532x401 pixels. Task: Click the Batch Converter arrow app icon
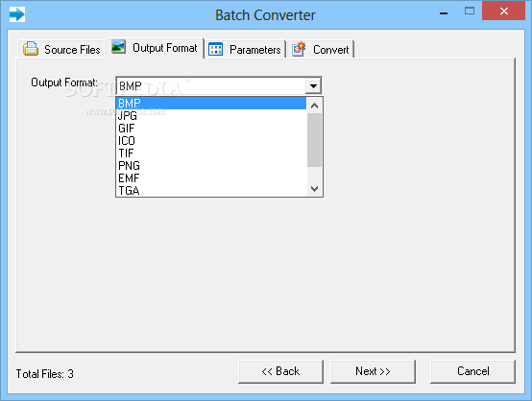[x=17, y=14]
